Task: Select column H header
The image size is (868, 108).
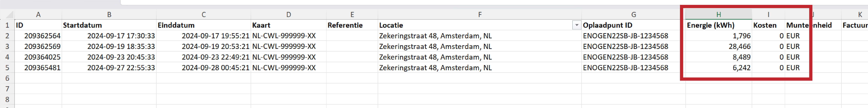Action: click(x=718, y=14)
